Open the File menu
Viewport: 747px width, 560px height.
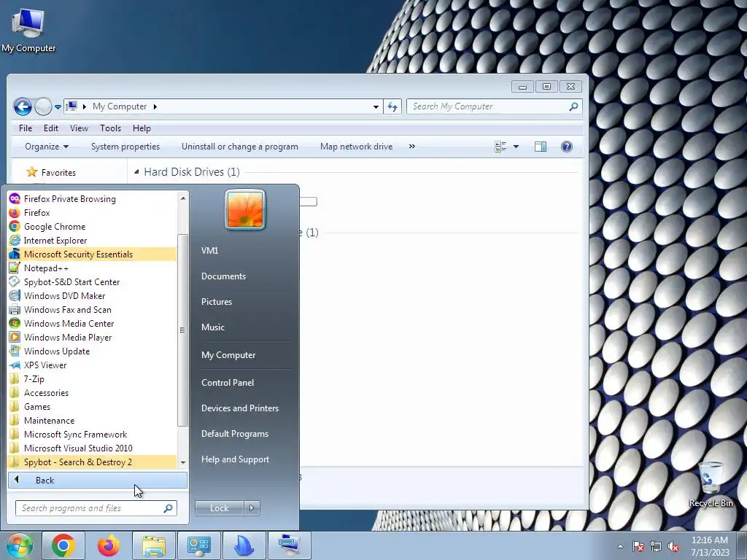click(26, 128)
